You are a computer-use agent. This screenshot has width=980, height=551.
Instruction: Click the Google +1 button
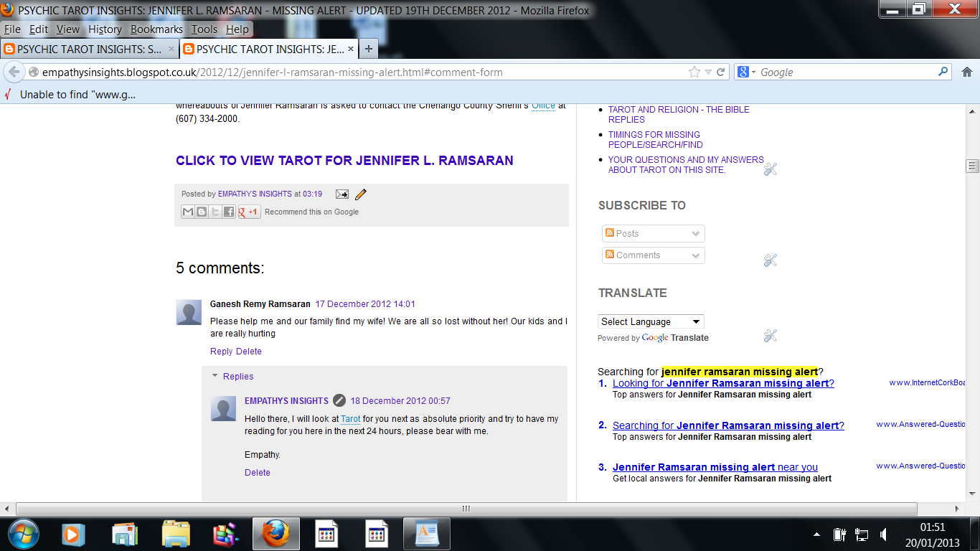coord(249,212)
